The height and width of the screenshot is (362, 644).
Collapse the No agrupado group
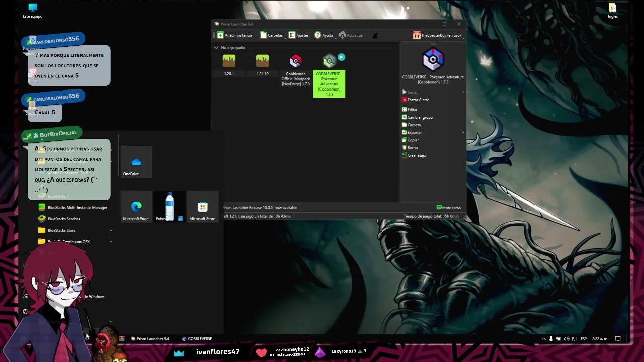tap(216, 48)
